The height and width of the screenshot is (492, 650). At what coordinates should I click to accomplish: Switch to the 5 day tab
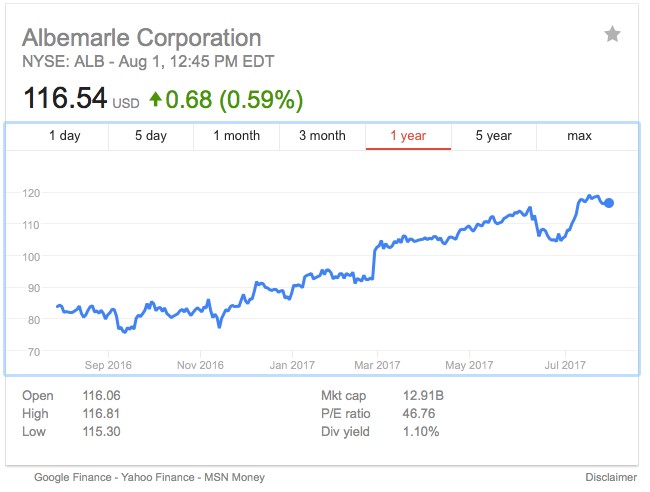coord(151,136)
